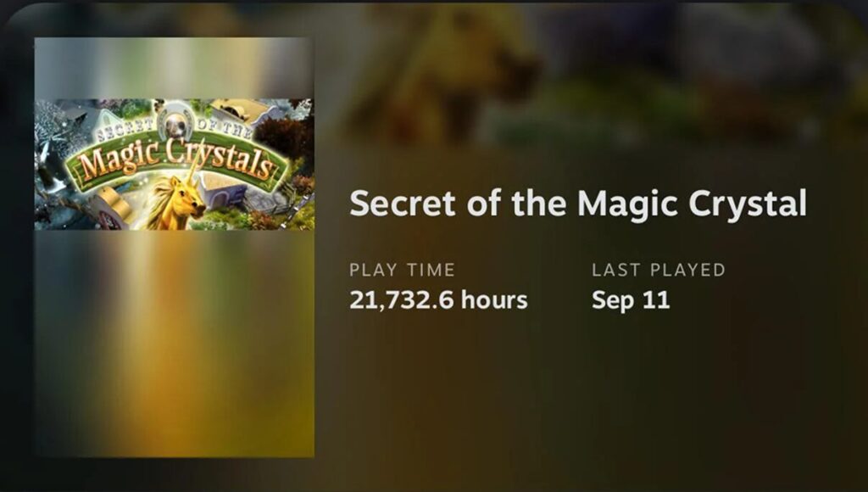This screenshot has height=492, width=868.
Task: Click the blurred golden lower cover area
Action: click(175, 344)
